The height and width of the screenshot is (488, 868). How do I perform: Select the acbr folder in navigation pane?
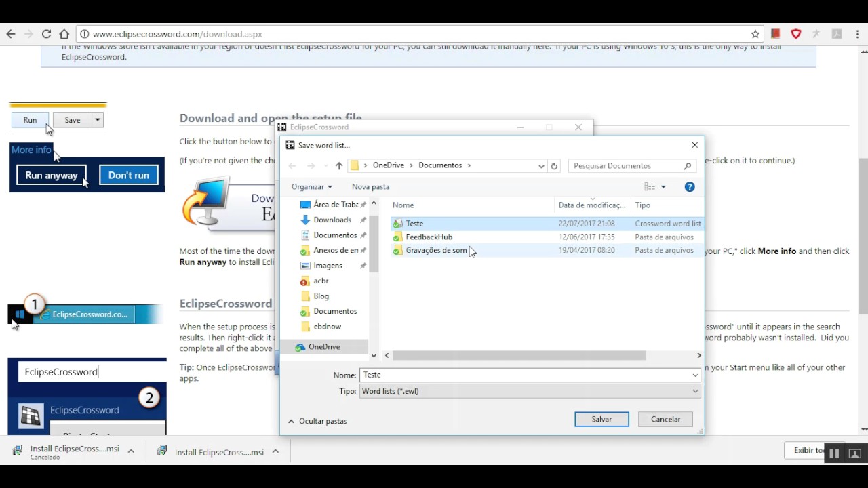(x=315, y=281)
